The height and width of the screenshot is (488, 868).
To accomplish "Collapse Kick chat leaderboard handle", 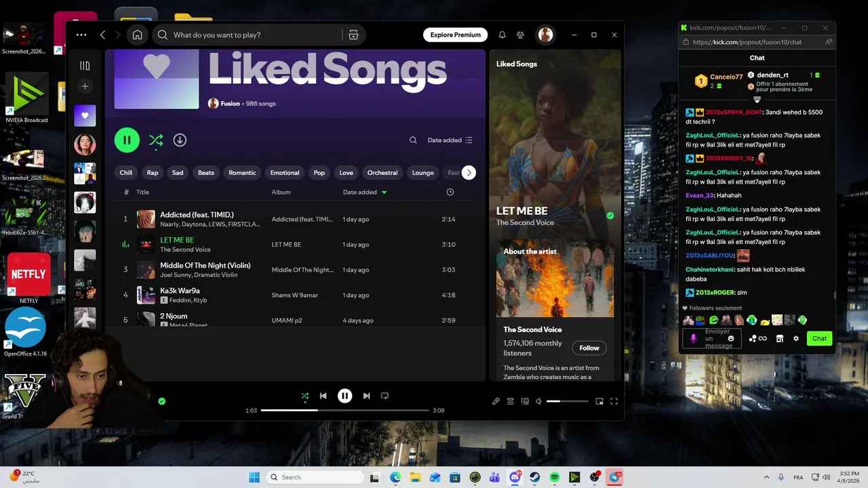I will pyautogui.click(x=757, y=100).
